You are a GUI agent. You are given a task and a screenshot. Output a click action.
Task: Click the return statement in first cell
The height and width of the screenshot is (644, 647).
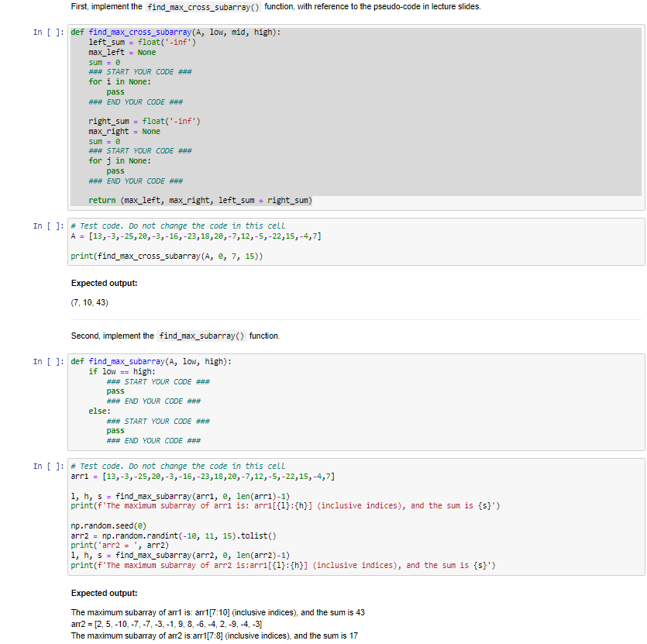200,201
